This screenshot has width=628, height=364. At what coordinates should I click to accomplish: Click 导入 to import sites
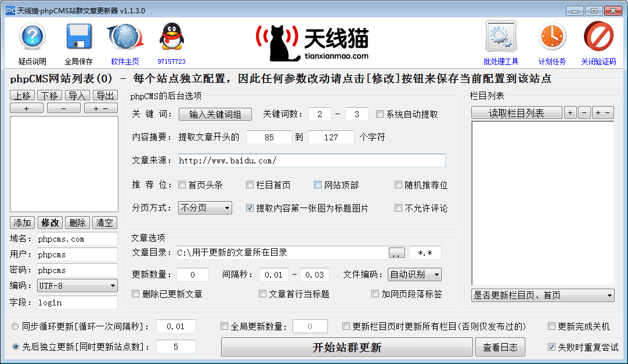(x=77, y=95)
